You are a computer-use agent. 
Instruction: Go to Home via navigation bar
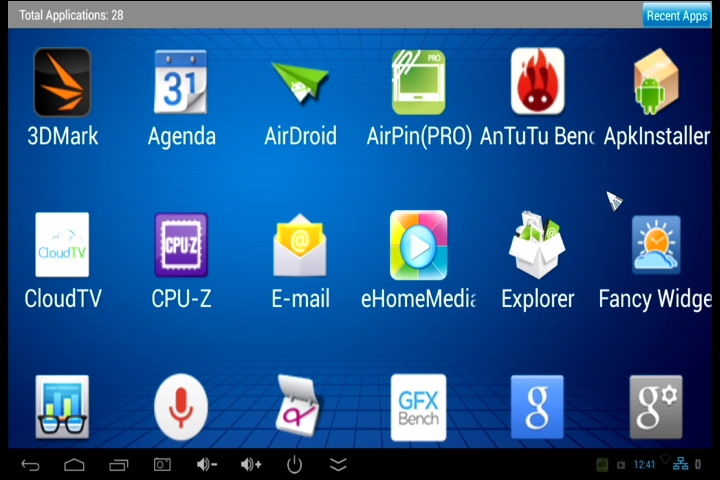(x=74, y=465)
